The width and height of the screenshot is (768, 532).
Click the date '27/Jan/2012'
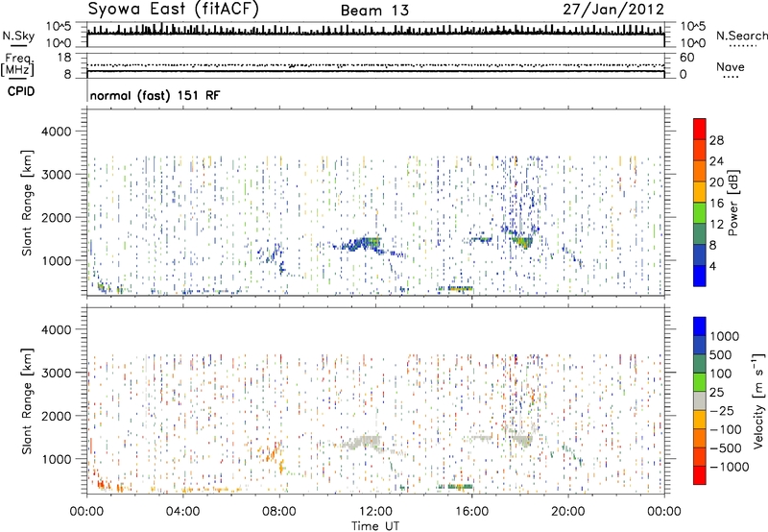click(613, 10)
